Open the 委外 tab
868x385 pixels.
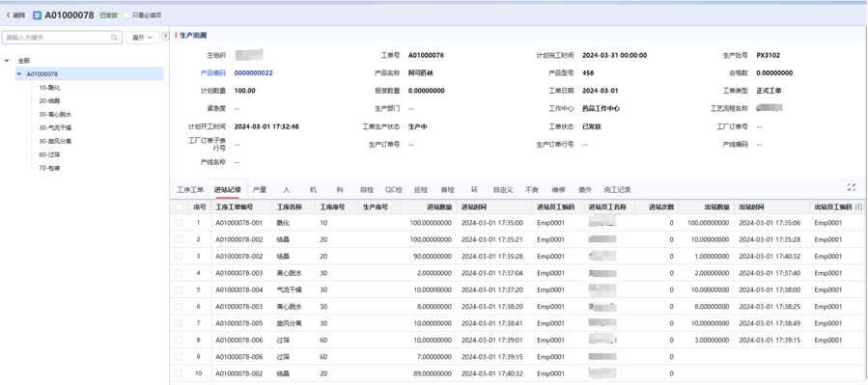click(x=585, y=190)
